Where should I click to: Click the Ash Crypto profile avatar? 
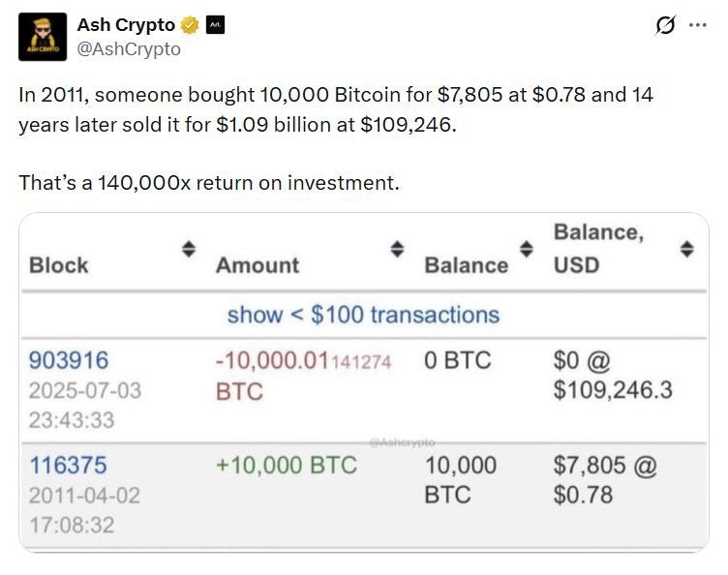(43, 38)
